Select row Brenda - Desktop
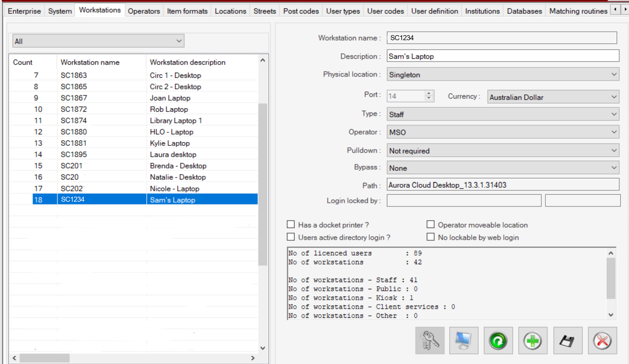Viewport: 629px width, 364px height. 134,165
